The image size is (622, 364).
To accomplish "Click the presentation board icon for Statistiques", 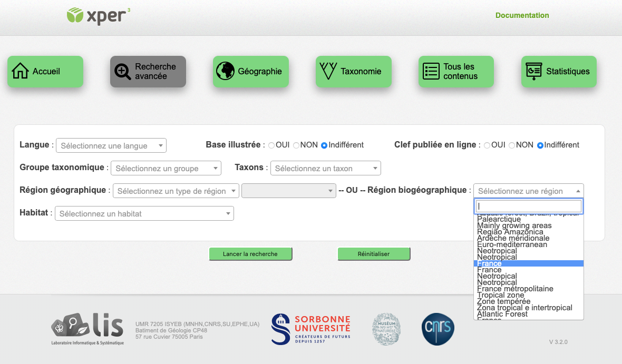I will [534, 71].
